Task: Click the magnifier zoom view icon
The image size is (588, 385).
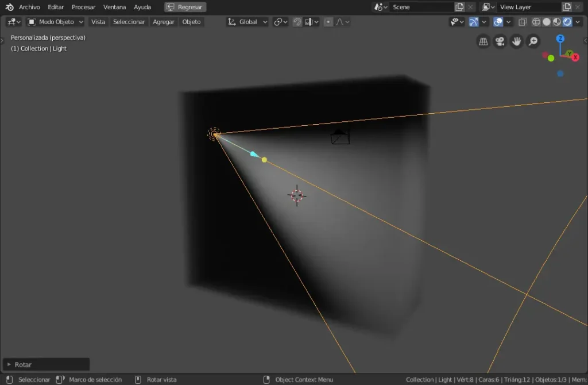Action: tap(533, 41)
